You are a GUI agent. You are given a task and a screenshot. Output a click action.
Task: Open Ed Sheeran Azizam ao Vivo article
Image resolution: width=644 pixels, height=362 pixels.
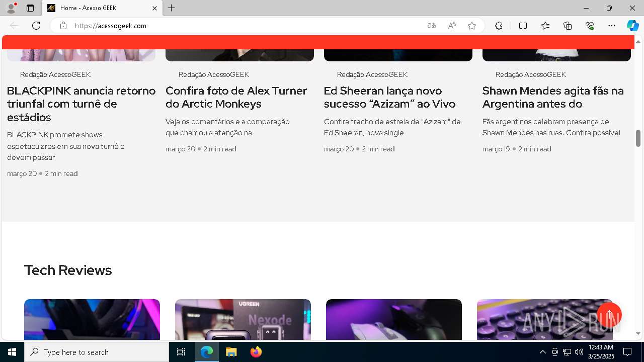point(389,97)
